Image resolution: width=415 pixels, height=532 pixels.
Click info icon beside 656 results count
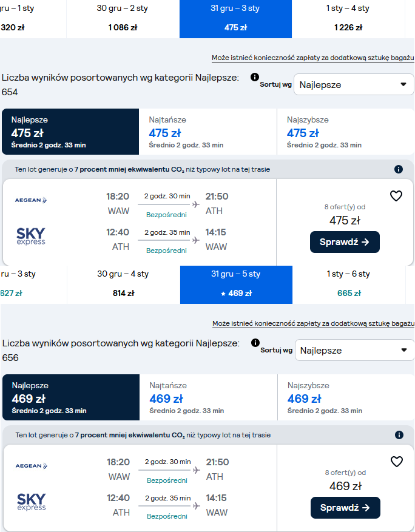(255, 343)
